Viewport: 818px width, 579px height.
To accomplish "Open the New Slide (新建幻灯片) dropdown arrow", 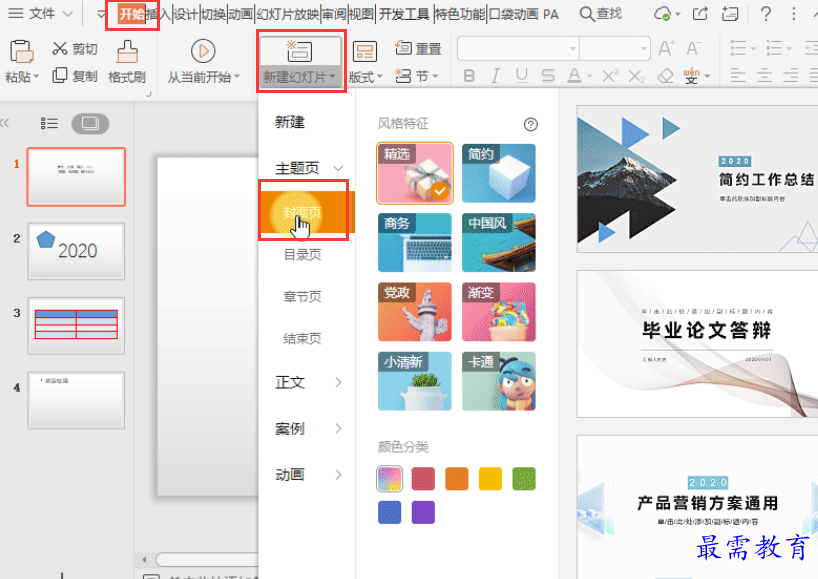I will [332, 77].
